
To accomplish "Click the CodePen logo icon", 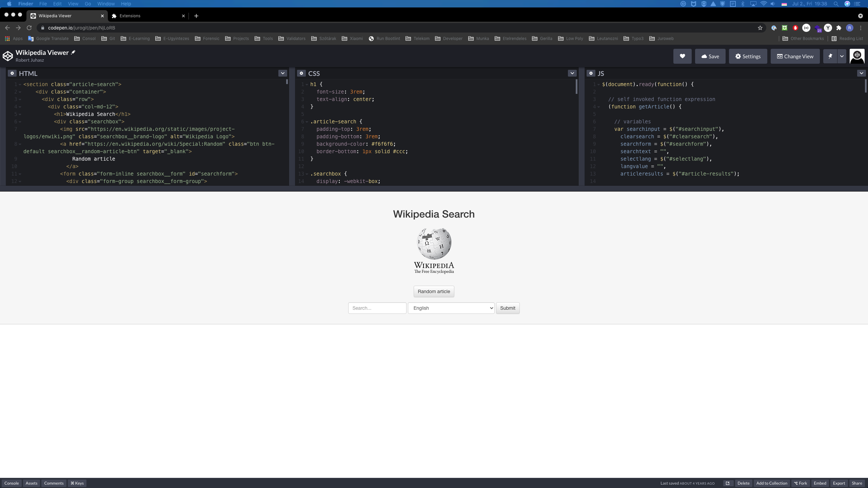I will click(7, 56).
